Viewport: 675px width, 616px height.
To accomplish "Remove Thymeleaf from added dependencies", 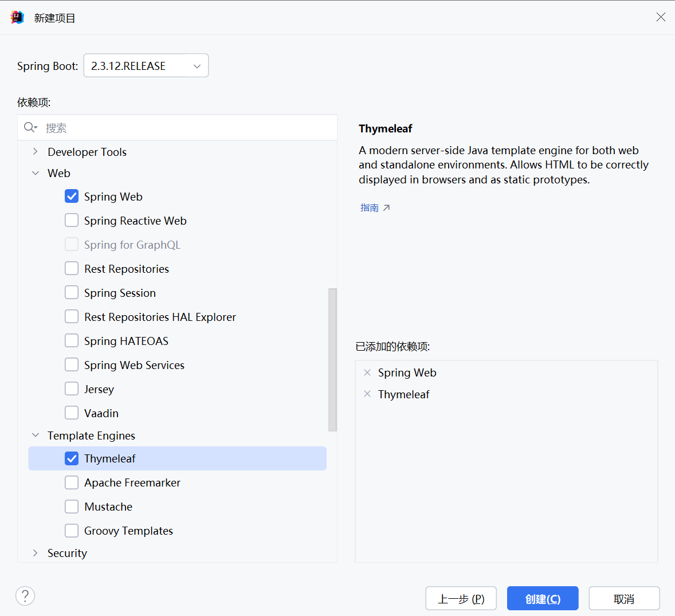I will pos(367,394).
